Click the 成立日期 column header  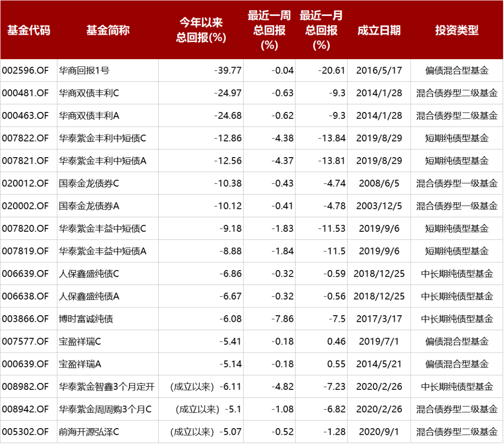click(x=379, y=30)
